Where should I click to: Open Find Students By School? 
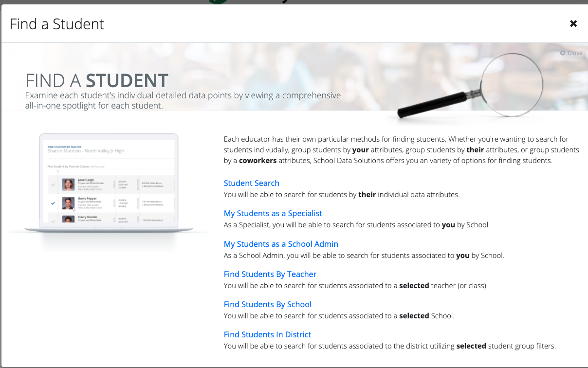[x=267, y=304]
